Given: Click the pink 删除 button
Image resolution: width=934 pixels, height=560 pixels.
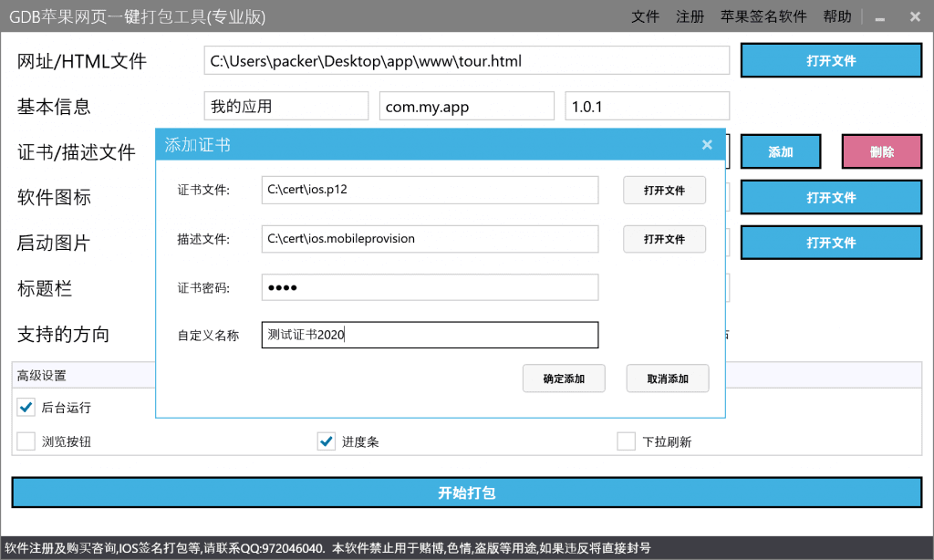Looking at the screenshot, I should coord(882,152).
